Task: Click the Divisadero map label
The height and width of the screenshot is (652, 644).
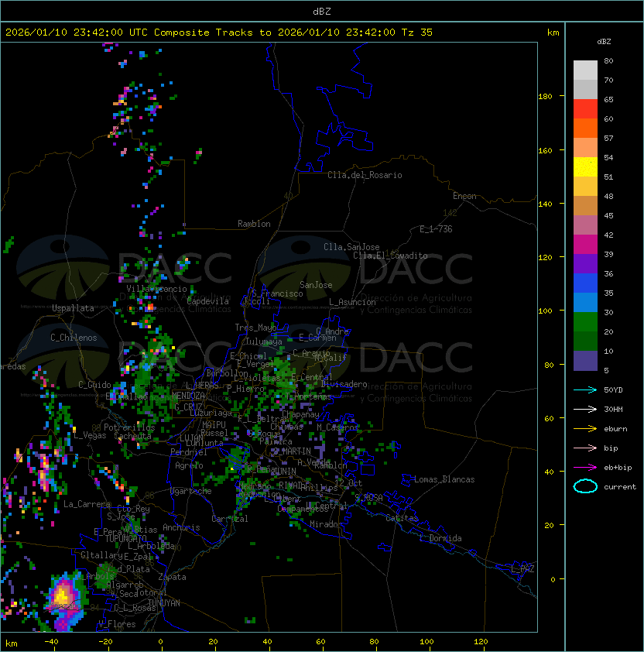Action: pos(344,384)
